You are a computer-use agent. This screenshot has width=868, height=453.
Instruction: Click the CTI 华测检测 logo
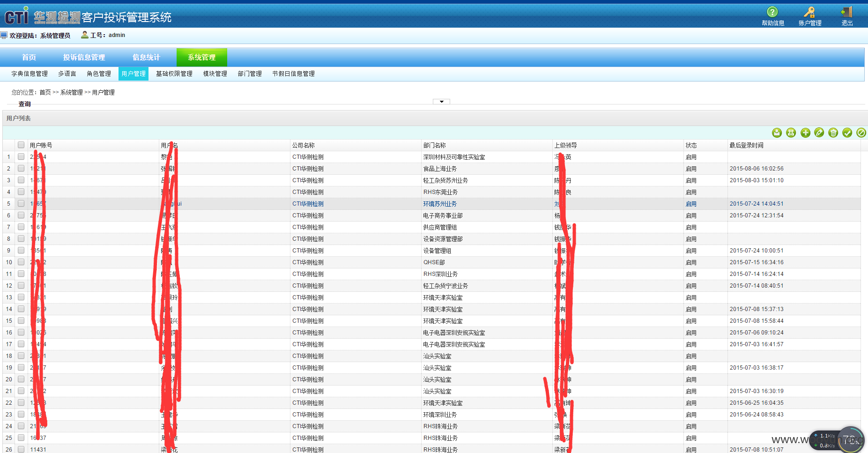(42, 17)
